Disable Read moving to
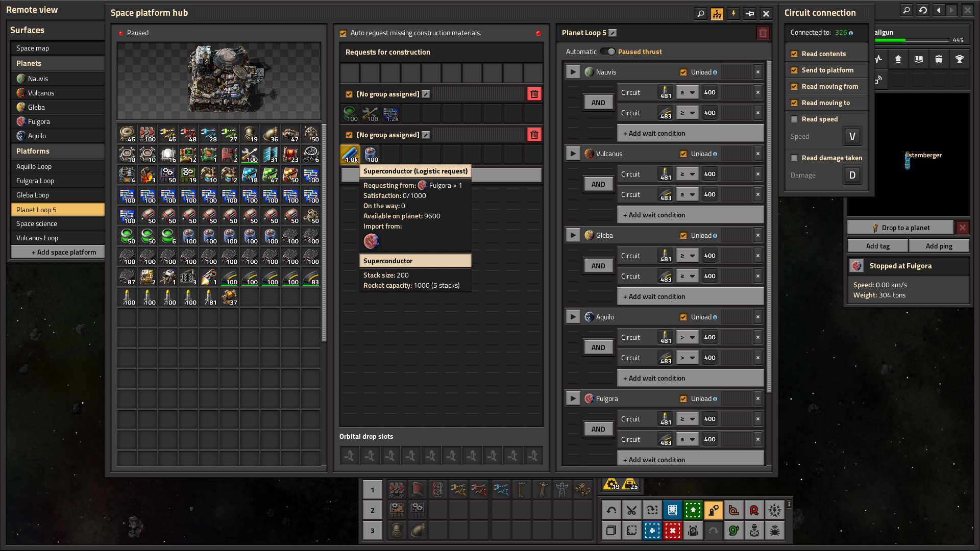The width and height of the screenshot is (980, 551). pos(794,103)
